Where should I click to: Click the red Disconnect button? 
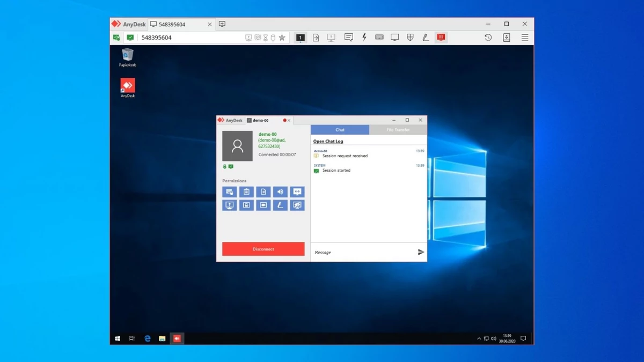tap(264, 249)
